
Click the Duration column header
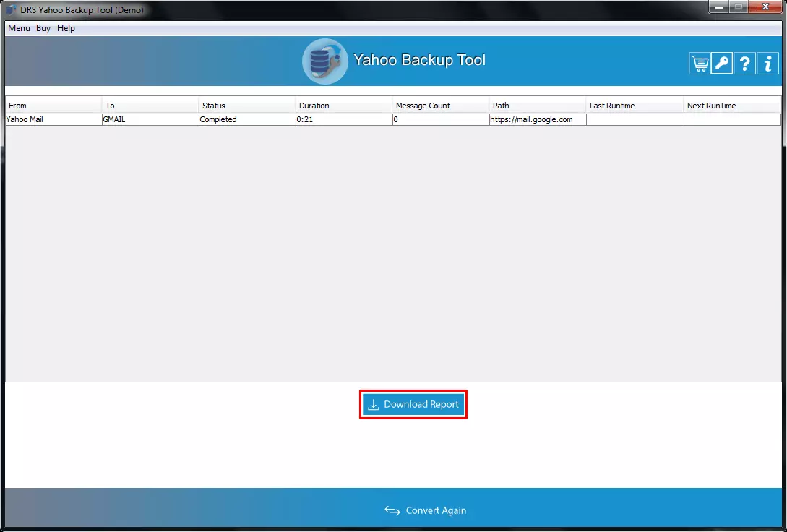(344, 106)
